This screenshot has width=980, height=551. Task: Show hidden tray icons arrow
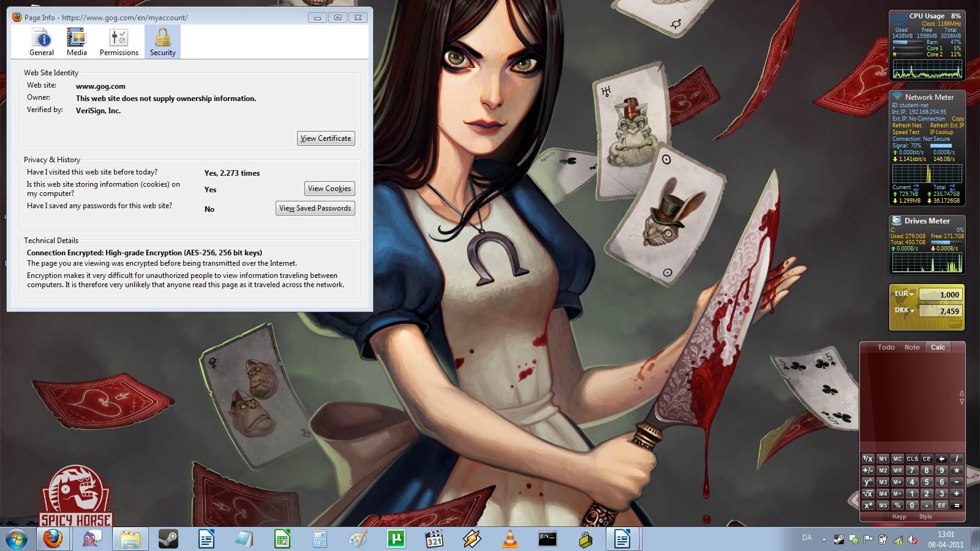click(x=824, y=539)
